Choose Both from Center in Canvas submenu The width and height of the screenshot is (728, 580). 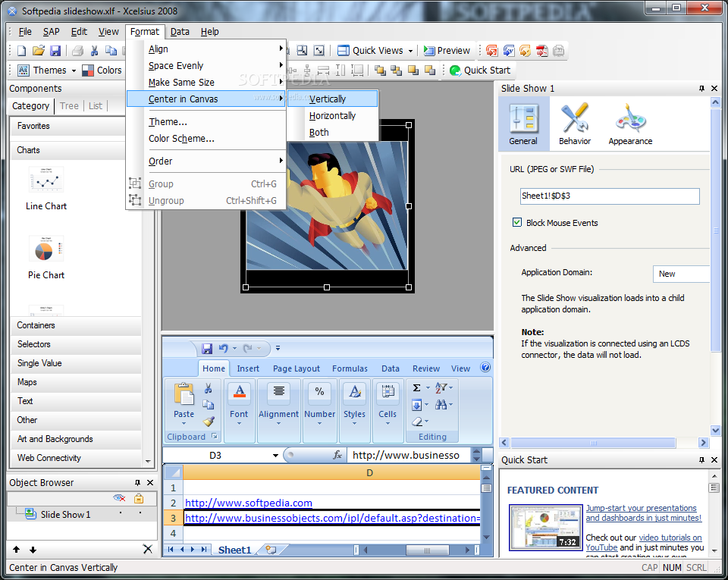[332, 132]
